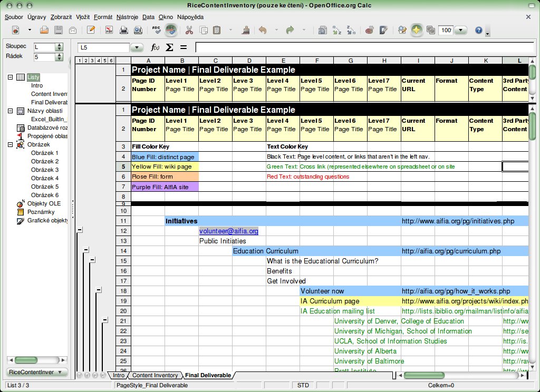Open Page Preview

point(138,30)
